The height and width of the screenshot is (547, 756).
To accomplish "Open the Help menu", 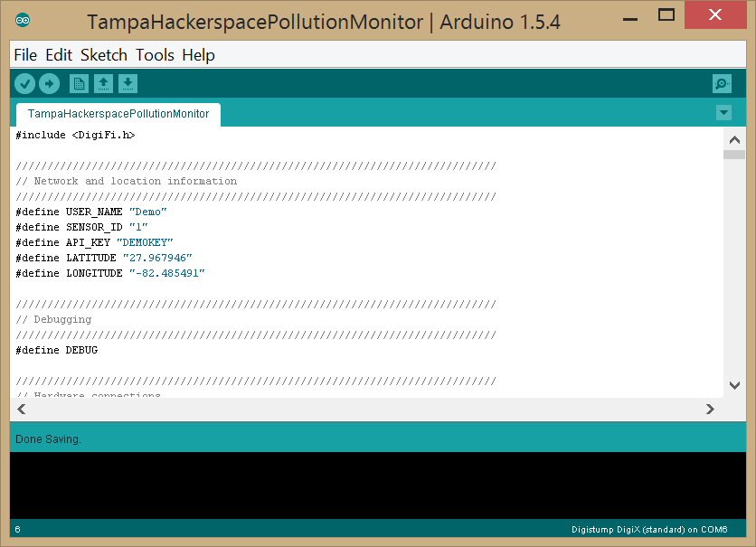I will (198, 55).
